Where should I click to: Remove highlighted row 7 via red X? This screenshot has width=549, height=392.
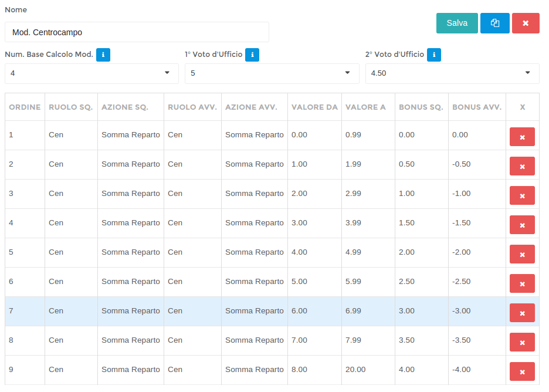coord(522,313)
